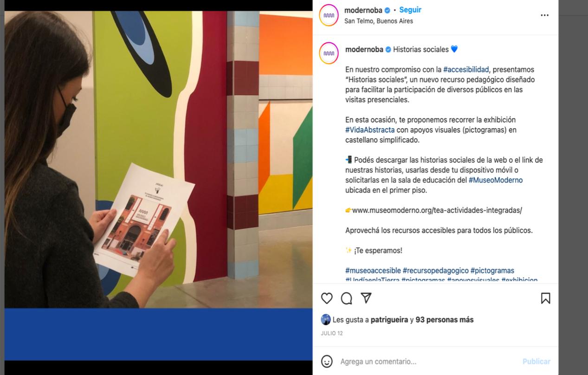The image size is (588, 375).
Task: Open the #museoaccesible hashtag link
Action: tap(373, 271)
